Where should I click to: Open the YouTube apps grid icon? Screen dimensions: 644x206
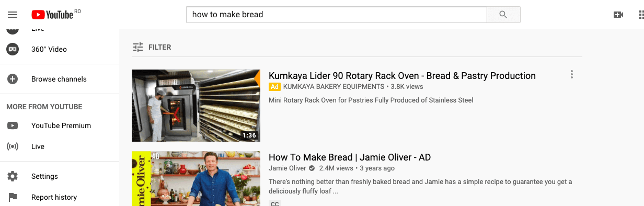tap(641, 15)
